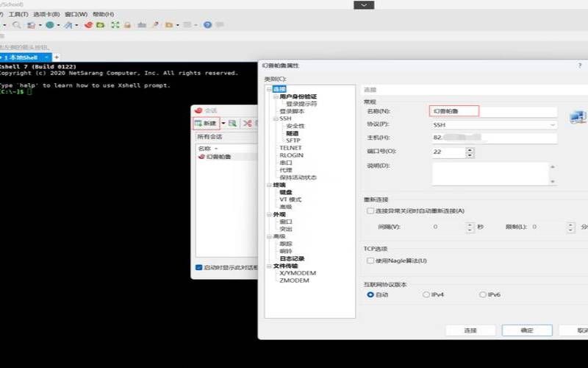Screen dimensions: 588x368
Task: Select the IPv4 radio button
Action: click(x=426, y=295)
